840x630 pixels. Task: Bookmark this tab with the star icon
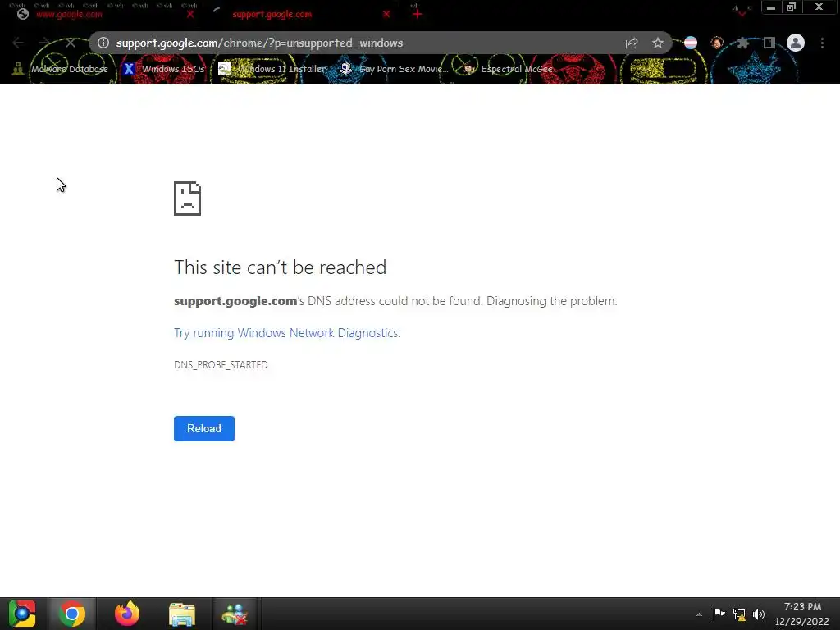coord(658,43)
